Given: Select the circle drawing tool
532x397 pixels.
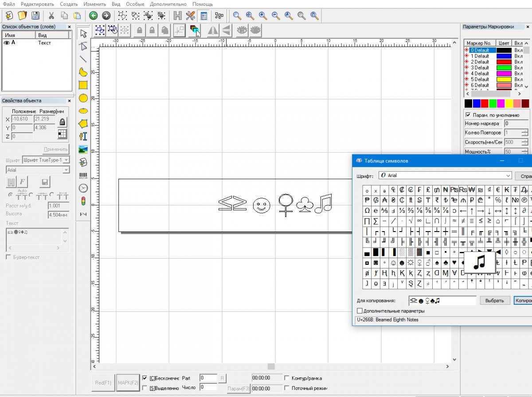Looking at the screenshot, I should pyautogui.click(x=83, y=98).
